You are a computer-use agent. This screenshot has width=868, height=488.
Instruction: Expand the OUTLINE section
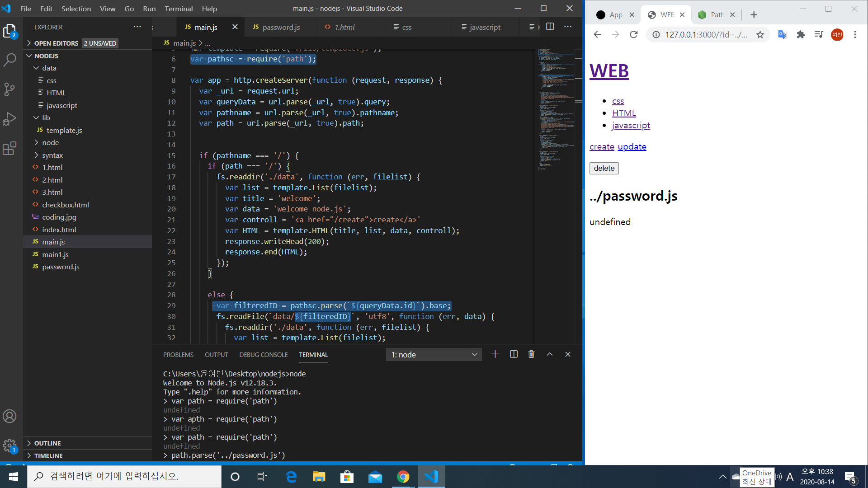[47, 443]
